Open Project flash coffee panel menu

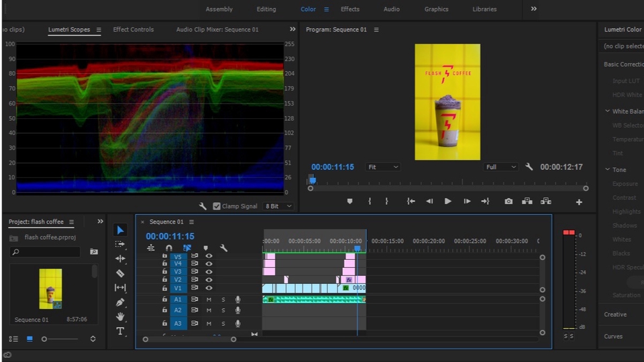pyautogui.click(x=72, y=222)
